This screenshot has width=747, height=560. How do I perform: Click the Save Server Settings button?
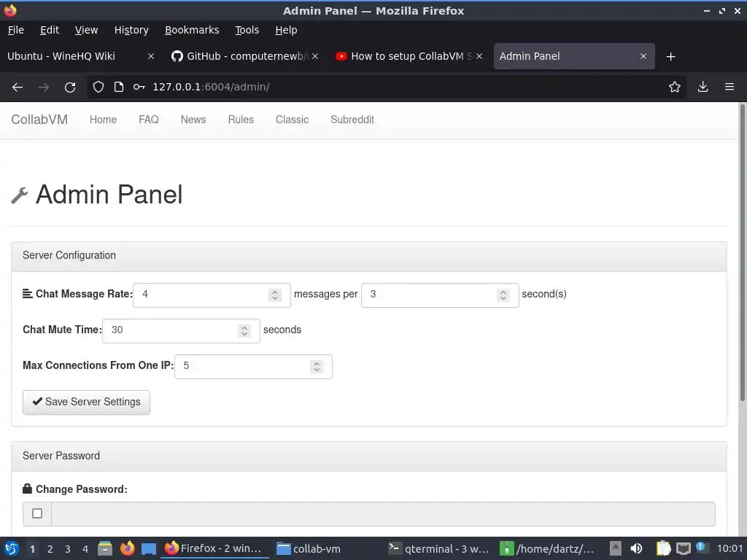pos(86,402)
